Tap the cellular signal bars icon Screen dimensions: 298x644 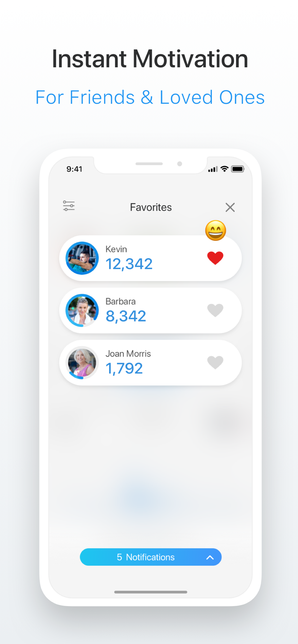[x=213, y=169]
